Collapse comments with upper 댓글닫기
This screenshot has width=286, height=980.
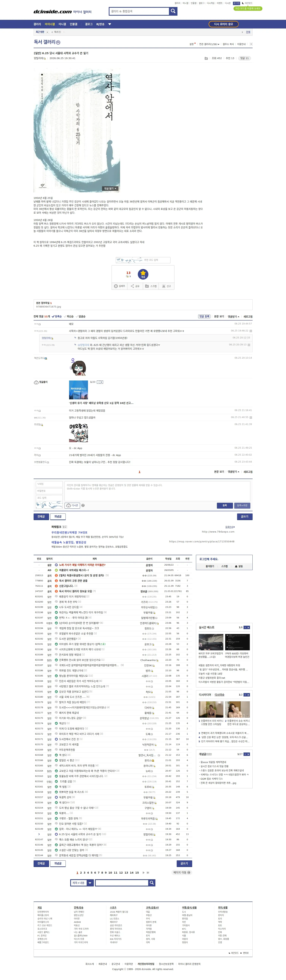point(234,317)
